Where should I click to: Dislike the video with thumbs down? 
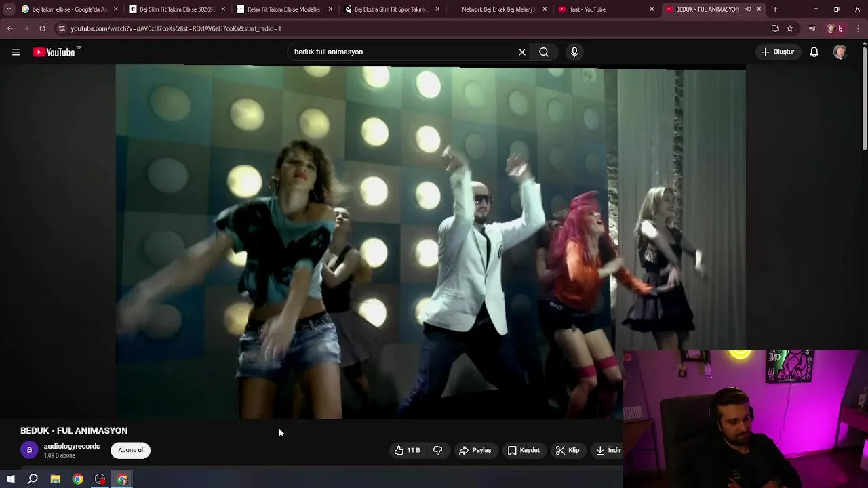pyautogui.click(x=438, y=450)
